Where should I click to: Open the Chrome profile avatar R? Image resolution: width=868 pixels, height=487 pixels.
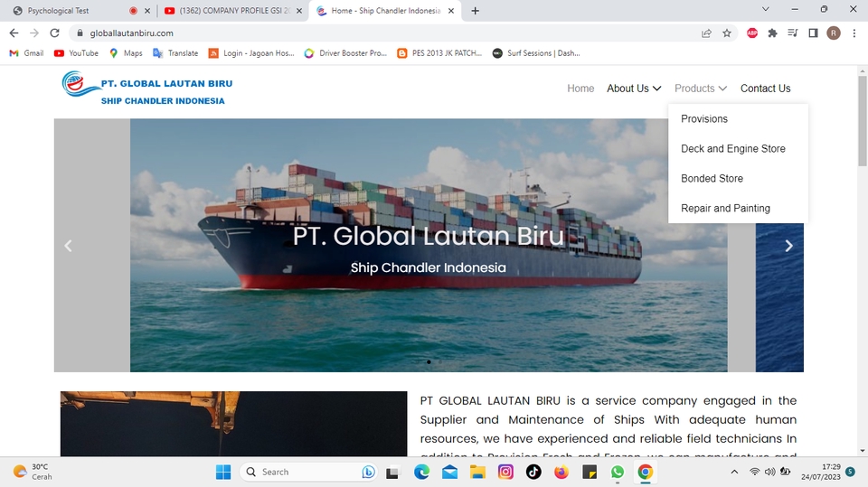pyautogui.click(x=834, y=33)
